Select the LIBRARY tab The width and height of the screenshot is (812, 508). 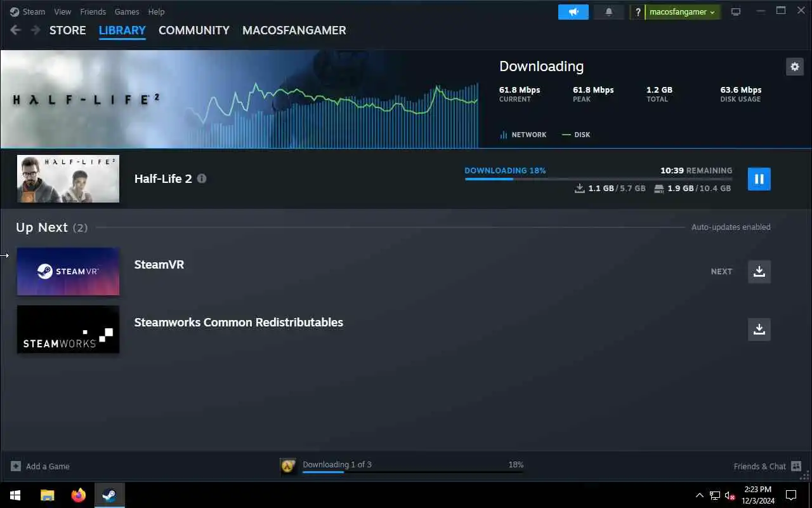click(x=122, y=30)
